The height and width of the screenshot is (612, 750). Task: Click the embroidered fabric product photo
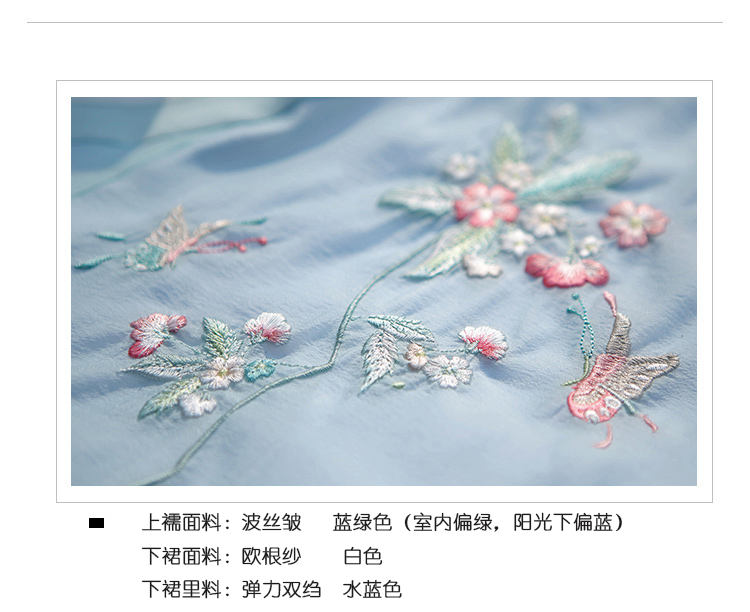pos(384,291)
